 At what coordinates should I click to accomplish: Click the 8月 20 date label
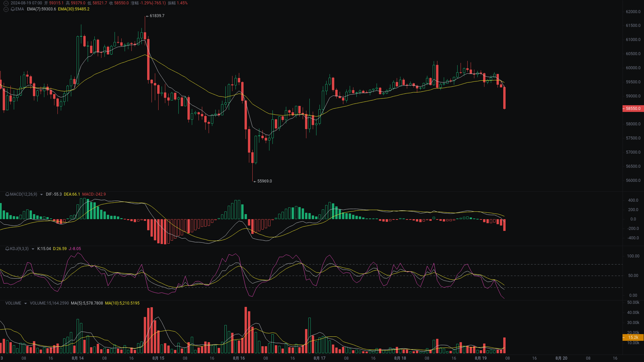561,358
